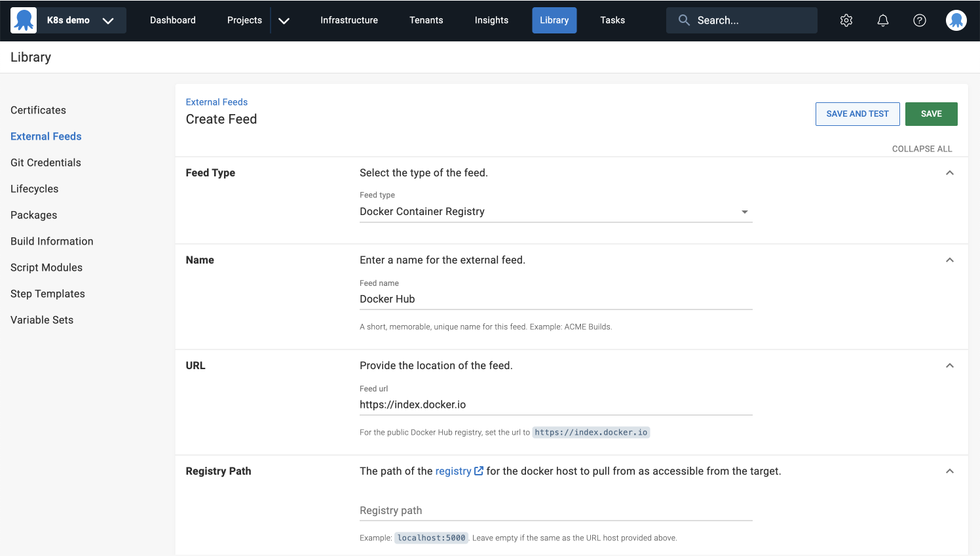Collapse the Name section

point(950,260)
